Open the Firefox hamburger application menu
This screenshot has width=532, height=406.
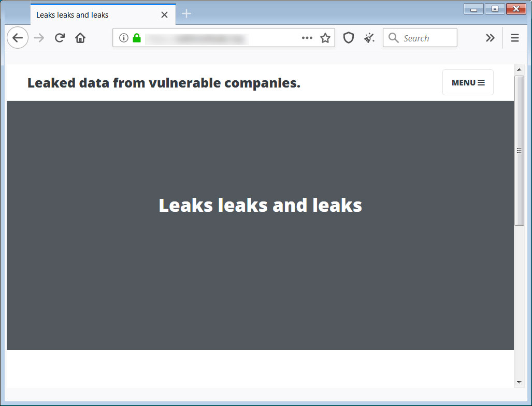(515, 38)
